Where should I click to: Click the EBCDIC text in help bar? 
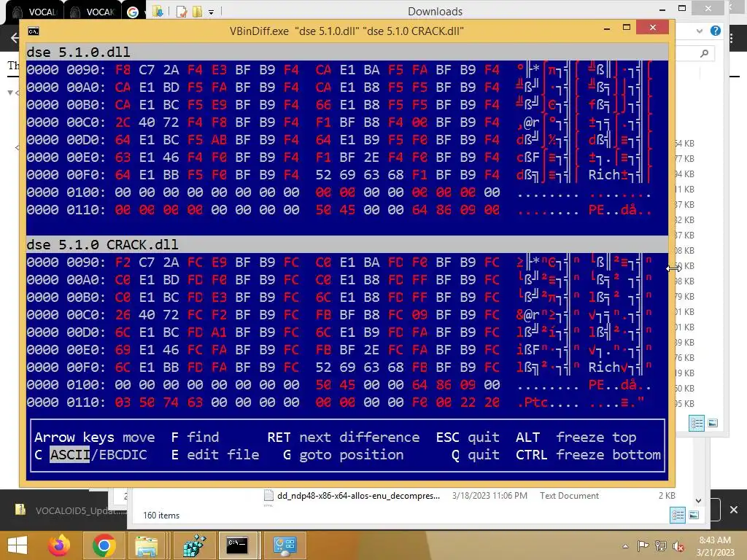coord(123,455)
